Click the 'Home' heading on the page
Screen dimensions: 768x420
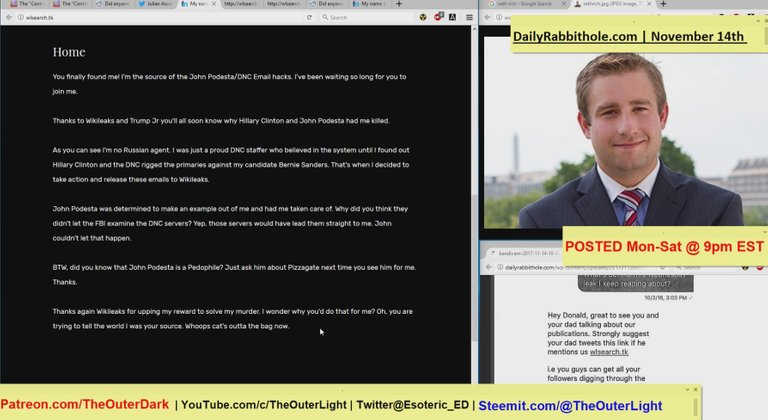tap(69, 52)
